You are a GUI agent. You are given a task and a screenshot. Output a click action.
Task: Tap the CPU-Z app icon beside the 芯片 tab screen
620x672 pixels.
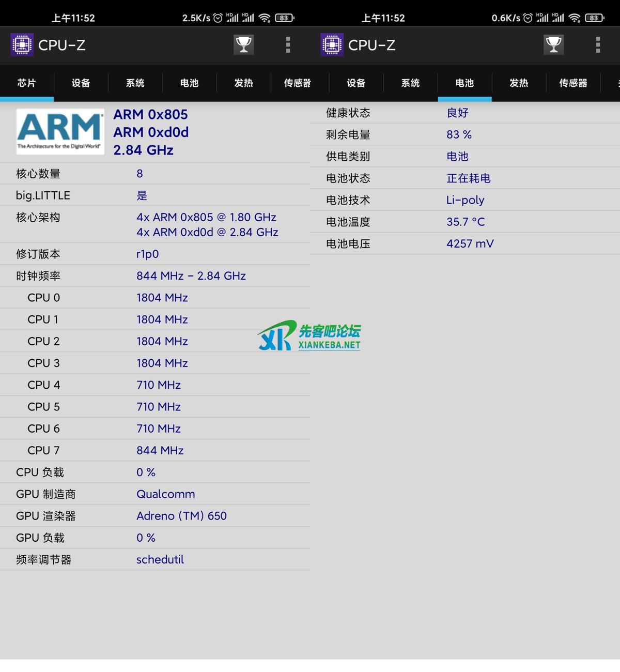(x=22, y=45)
